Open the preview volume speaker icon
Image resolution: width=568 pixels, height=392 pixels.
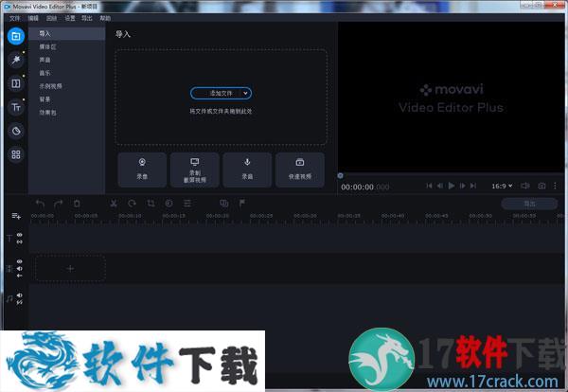pos(524,186)
